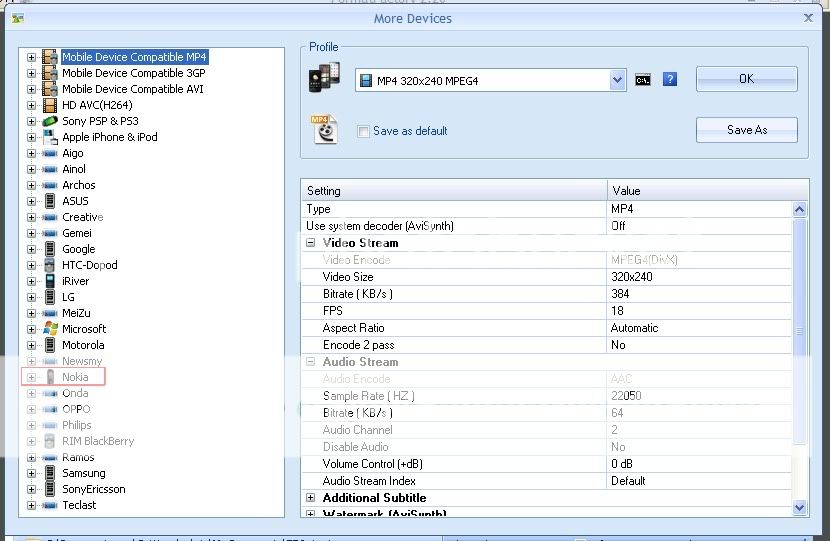Click the HD AVC(H264) film icon
The height and width of the screenshot is (541, 830).
[50, 105]
